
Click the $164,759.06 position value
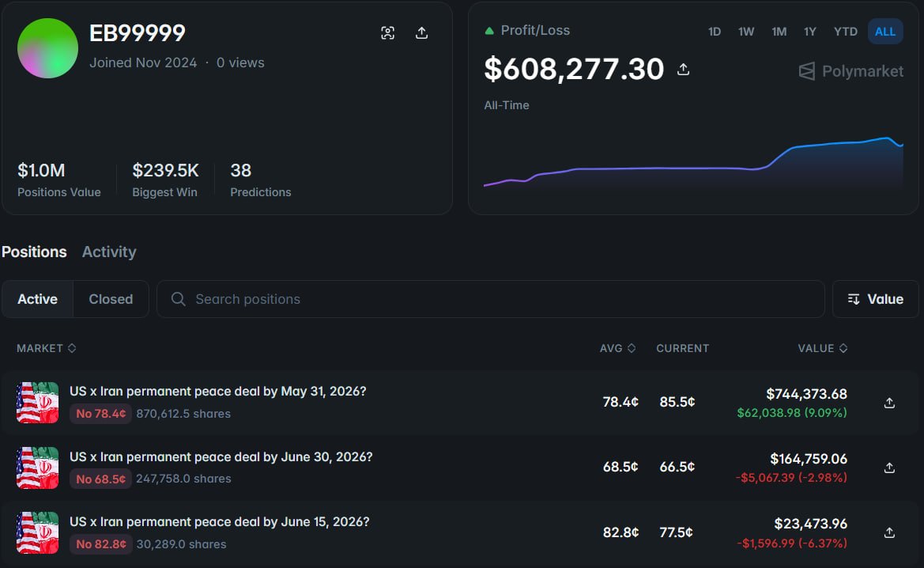pyautogui.click(x=809, y=459)
